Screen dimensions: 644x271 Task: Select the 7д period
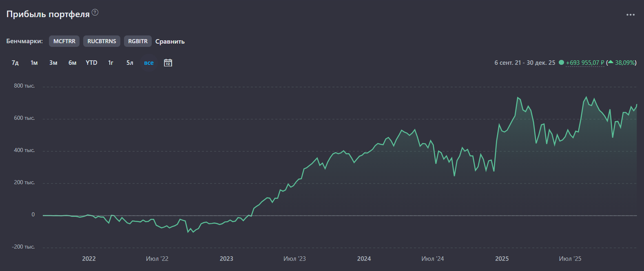tap(15, 63)
